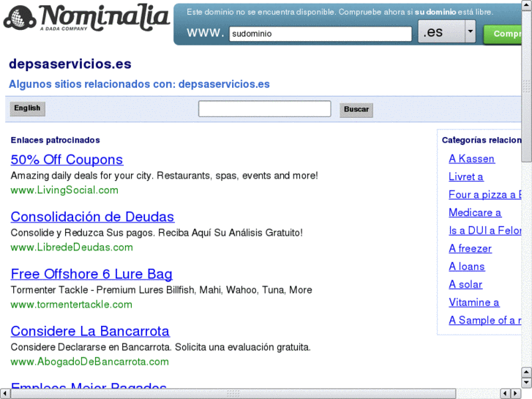The height and width of the screenshot is (399, 532).
Task: Click the Algunos sitios relacionados con subtitle
Action: [x=139, y=84]
